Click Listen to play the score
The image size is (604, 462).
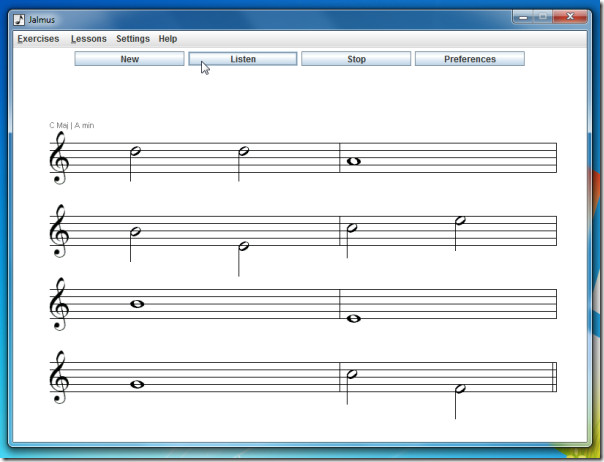click(243, 59)
